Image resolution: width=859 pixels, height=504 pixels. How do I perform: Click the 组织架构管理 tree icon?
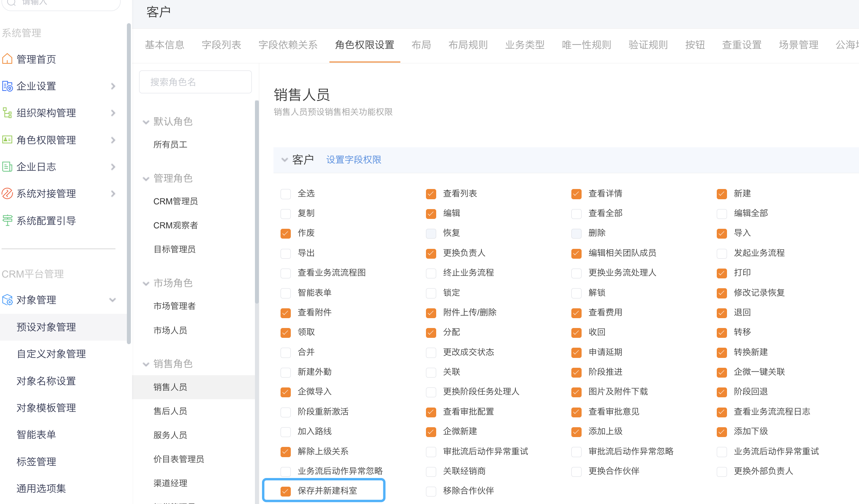[7, 113]
